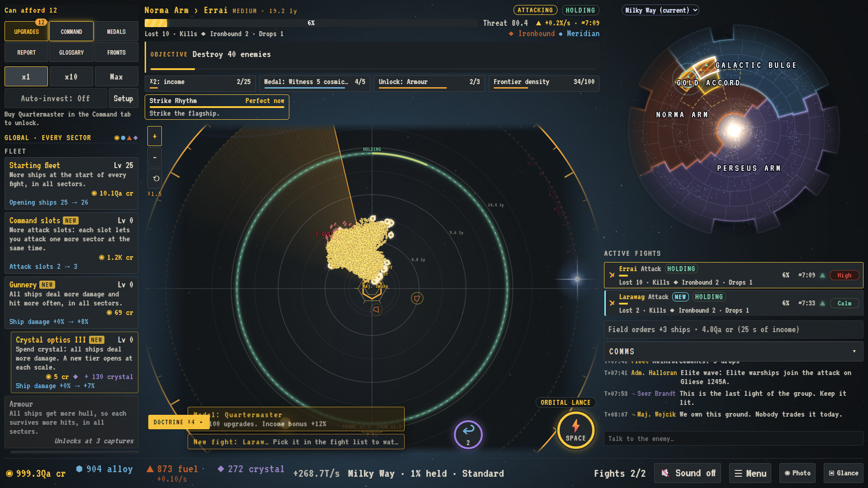Open the High threat level indicator
868x488 pixels.
(844, 275)
